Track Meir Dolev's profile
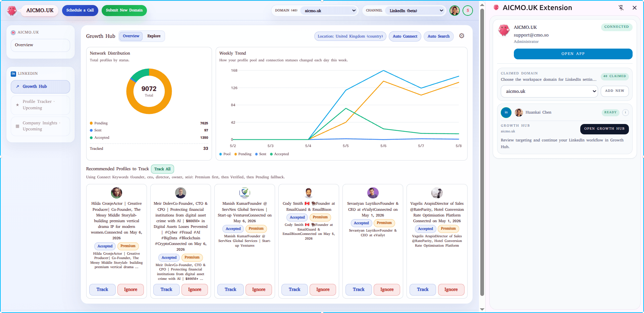644x313 pixels. tap(166, 290)
